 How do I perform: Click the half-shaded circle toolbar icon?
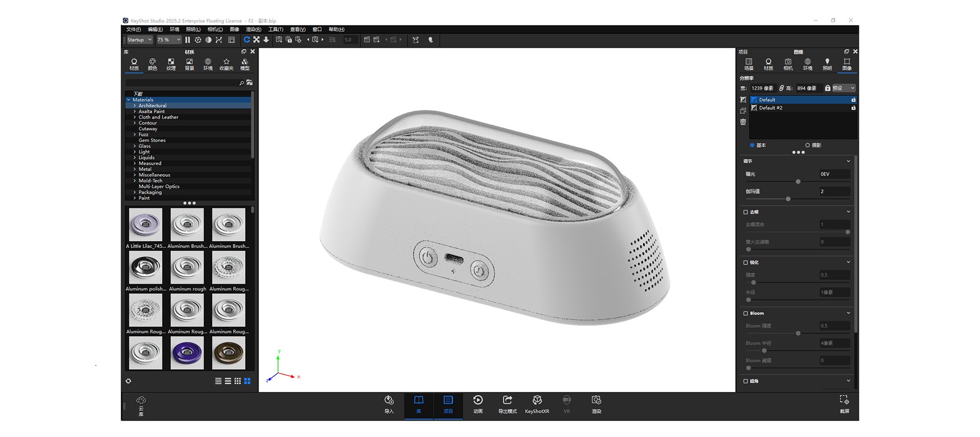point(208,40)
